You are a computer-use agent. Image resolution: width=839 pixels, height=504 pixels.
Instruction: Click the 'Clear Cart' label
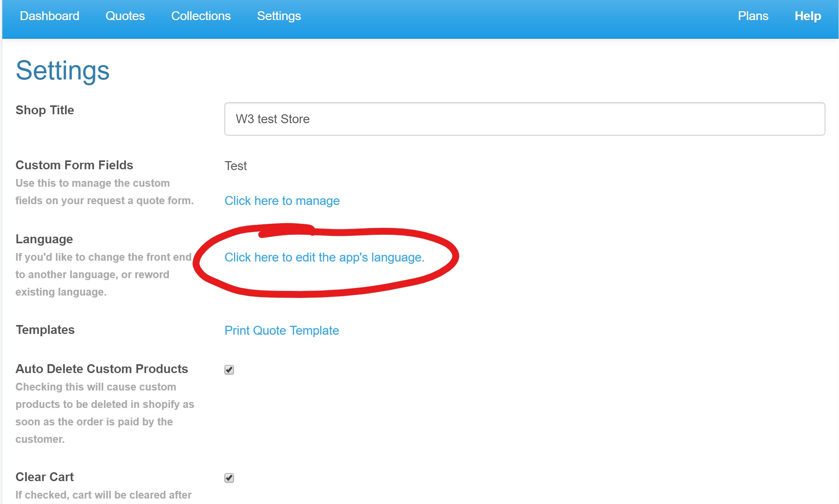(x=45, y=477)
